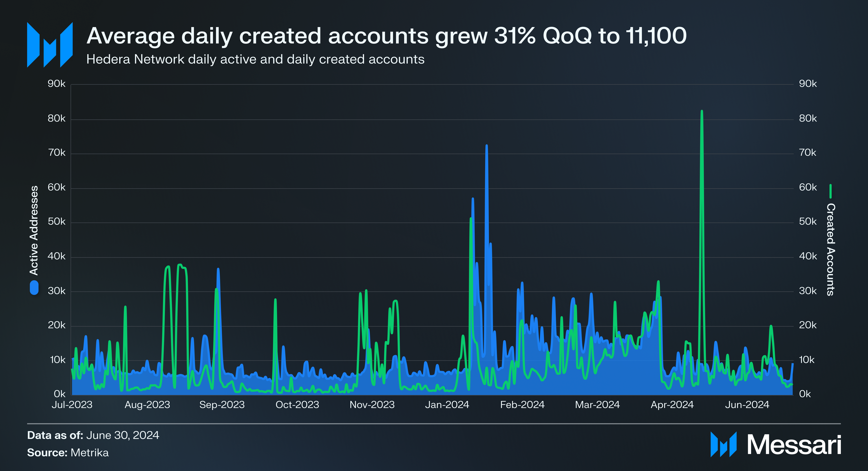
Task: Click the Source: Metrika text
Action: (68, 452)
